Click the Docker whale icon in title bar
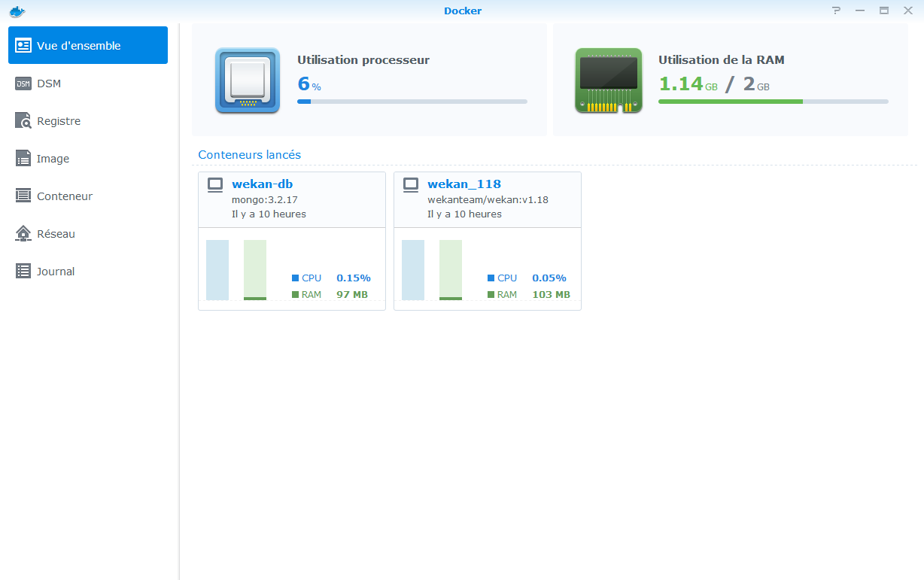924x580 pixels. click(x=17, y=11)
